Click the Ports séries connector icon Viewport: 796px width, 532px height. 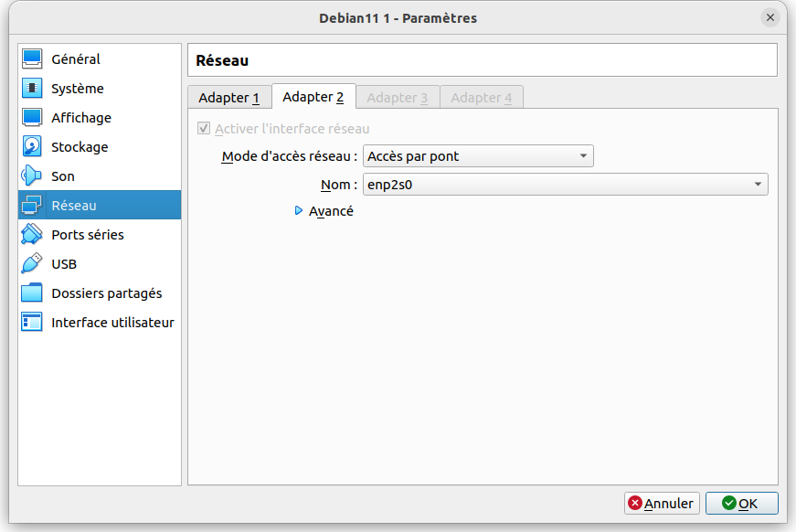coord(32,235)
